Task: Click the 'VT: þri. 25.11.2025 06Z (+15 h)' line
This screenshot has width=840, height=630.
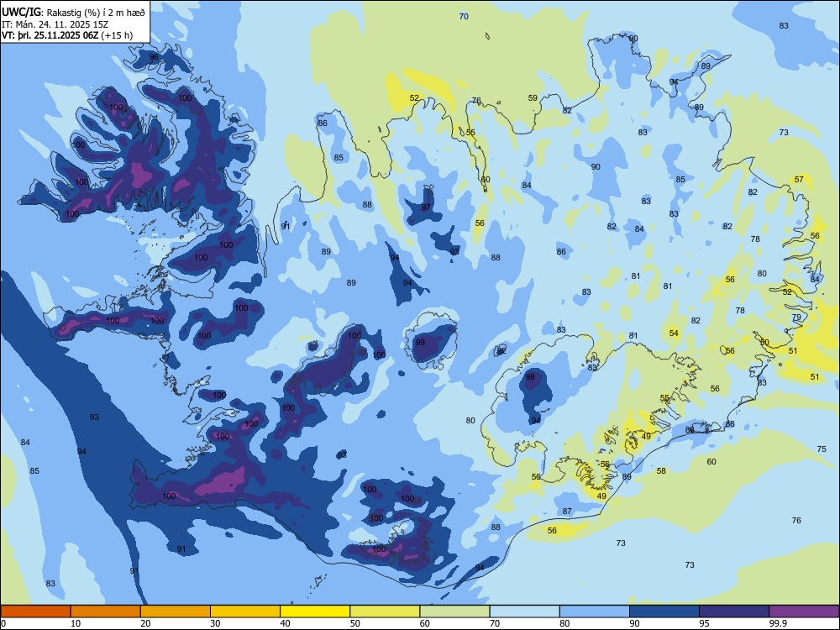Action: pyautogui.click(x=67, y=35)
